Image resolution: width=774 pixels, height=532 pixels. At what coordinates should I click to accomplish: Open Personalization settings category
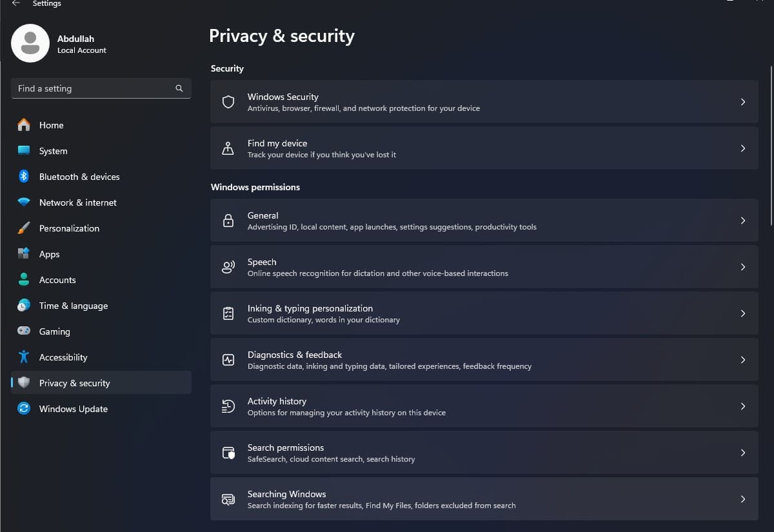(69, 228)
